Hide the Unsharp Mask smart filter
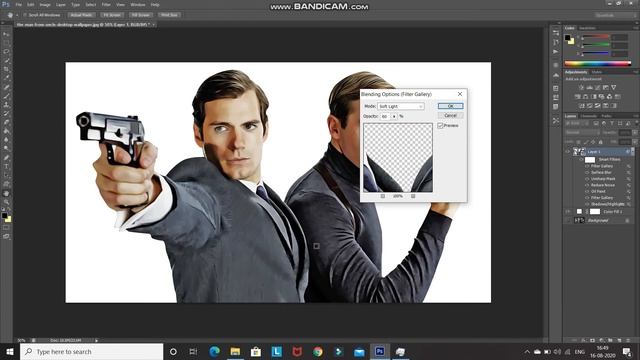Image resolution: width=640 pixels, height=360 pixels. coord(587,179)
